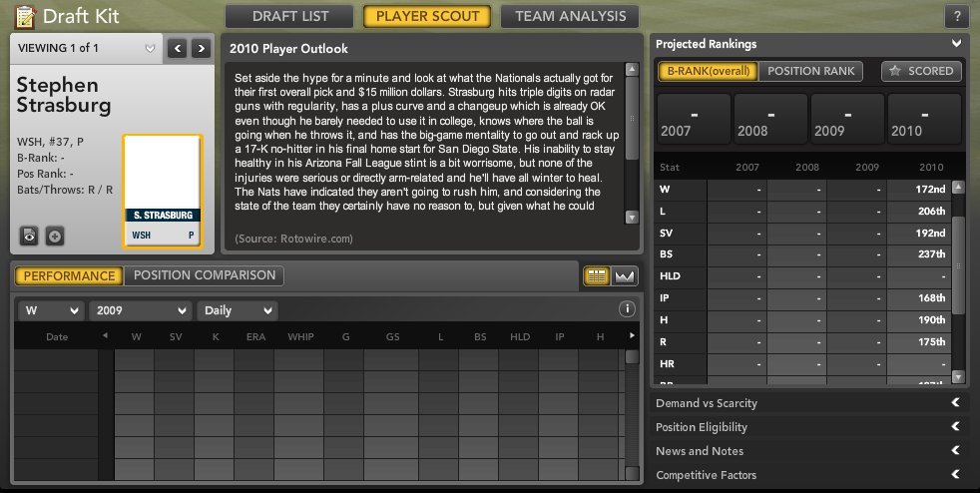
Task: Toggle the watch player eye icon
Action: point(29,237)
